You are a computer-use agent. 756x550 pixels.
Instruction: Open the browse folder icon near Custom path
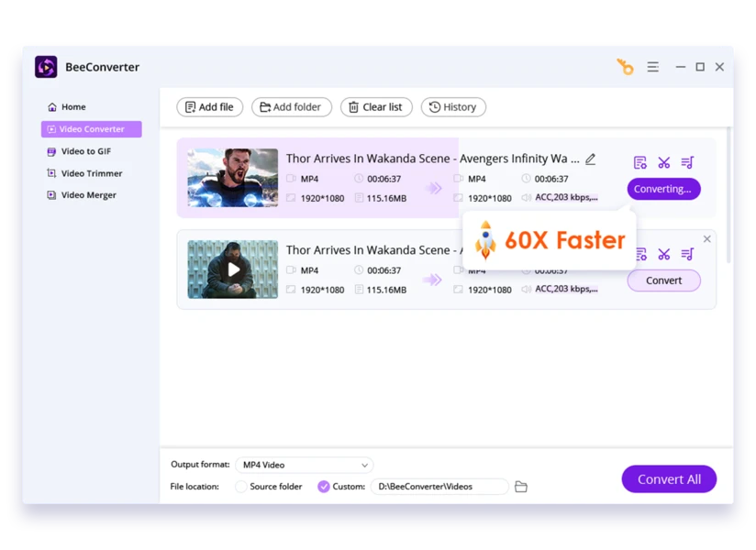(521, 486)
